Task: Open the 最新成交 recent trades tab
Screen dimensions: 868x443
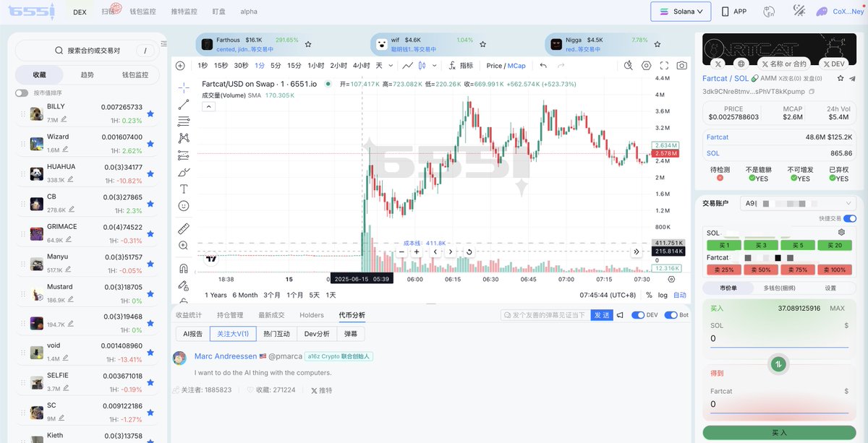Action: (x=271, y=315)
